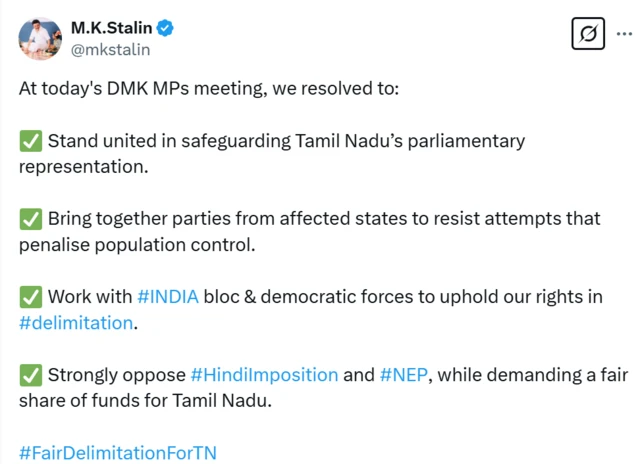Open M.K.Stalin's profile picture
The width and height of the screenshot is (640, 464).
coord(39,37)
